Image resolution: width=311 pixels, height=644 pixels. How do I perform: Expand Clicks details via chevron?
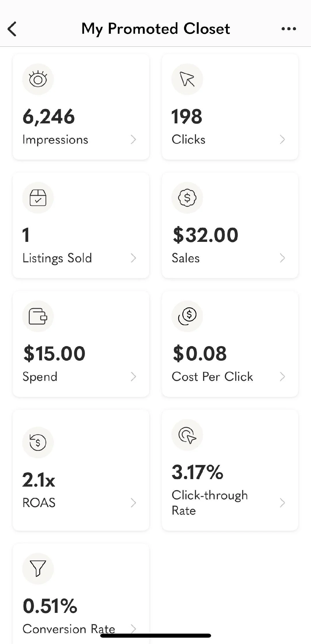coord(282,140)
